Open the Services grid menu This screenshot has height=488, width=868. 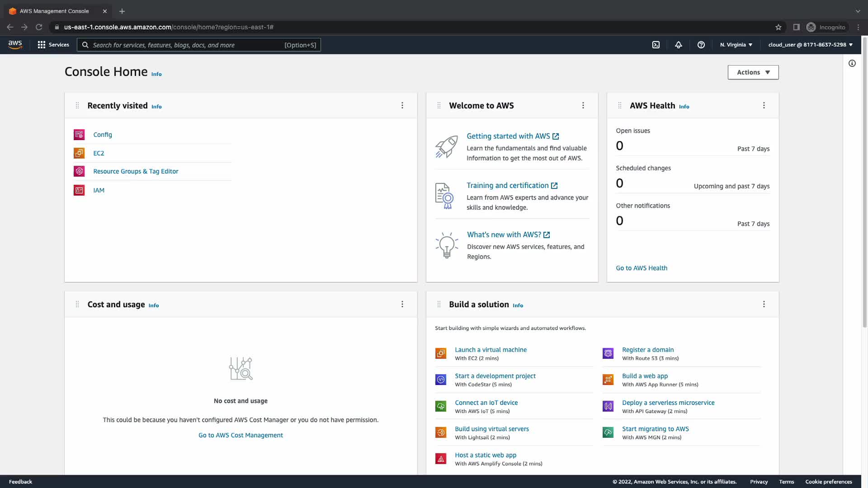(x=53, y=45)
